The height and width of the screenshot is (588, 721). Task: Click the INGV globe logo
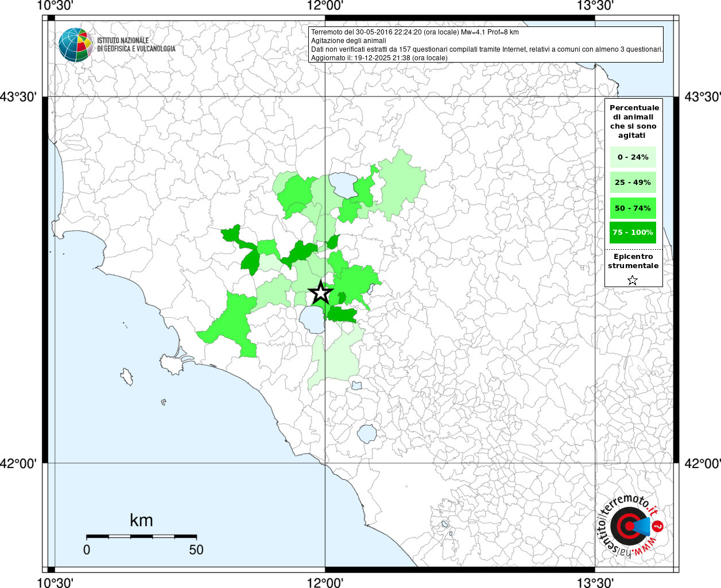tap(75, 45)
